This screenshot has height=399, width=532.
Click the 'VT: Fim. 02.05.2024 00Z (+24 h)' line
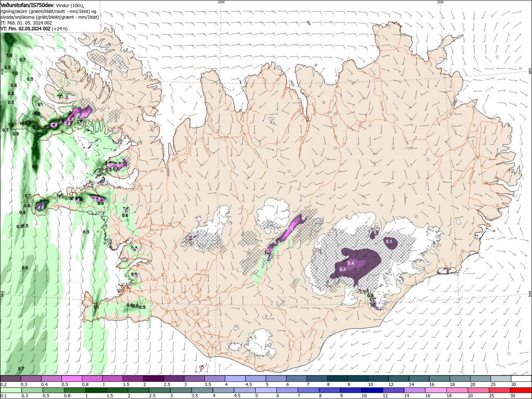[x=34, y=29]
